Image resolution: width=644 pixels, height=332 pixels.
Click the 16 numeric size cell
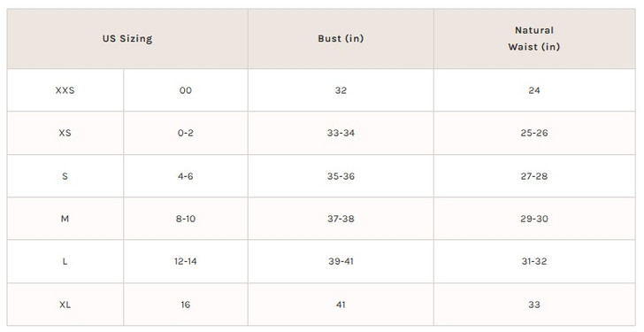[x=186, y=305]
